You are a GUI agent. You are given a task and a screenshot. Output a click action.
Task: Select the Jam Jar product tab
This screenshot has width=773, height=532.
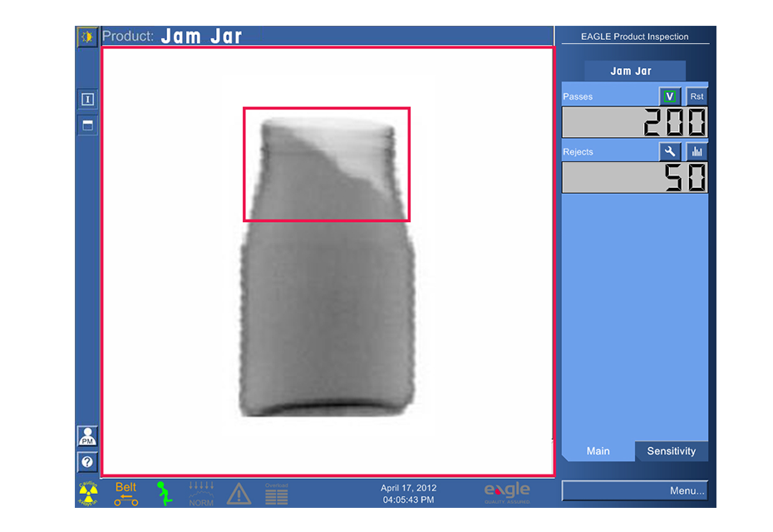click(x=631, y=71)
